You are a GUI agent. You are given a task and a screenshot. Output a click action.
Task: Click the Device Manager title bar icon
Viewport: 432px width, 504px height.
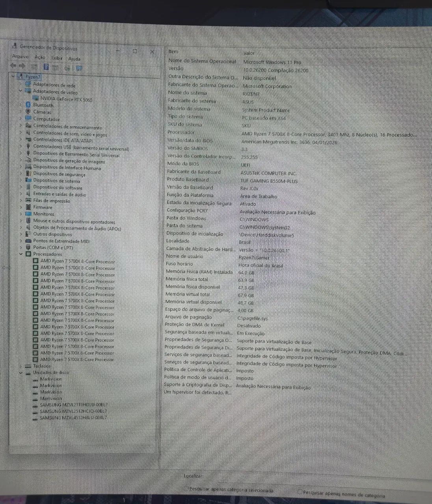click(15, 46)
